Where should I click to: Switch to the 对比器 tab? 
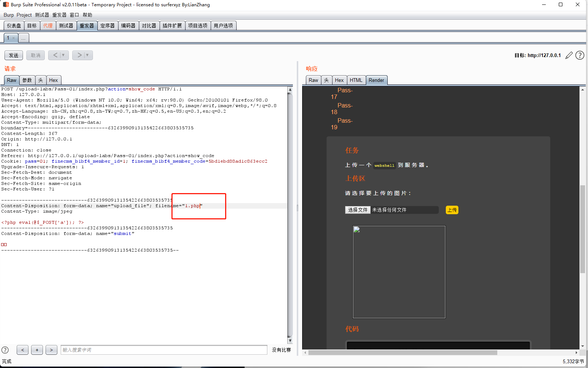click(x=149, y=26)
